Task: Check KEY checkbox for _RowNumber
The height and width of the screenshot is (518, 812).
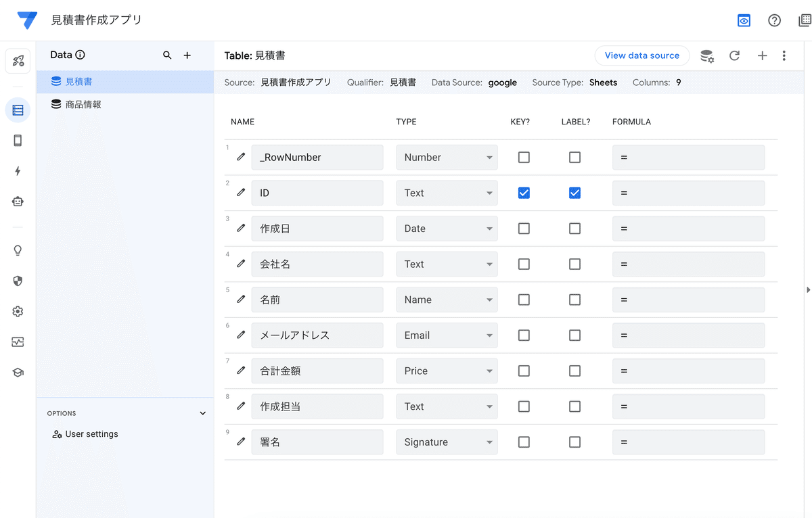Action: pyautogui.click(x=524, y=157)
